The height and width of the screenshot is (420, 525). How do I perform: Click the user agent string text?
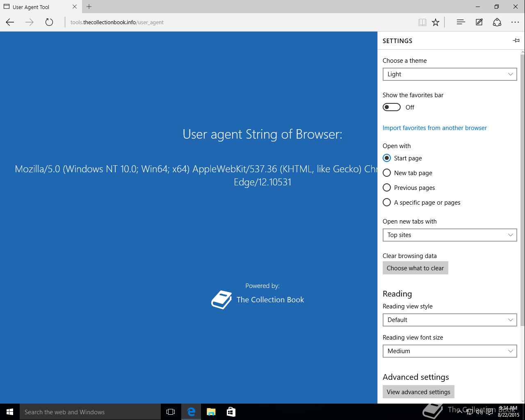coord(196,175)
